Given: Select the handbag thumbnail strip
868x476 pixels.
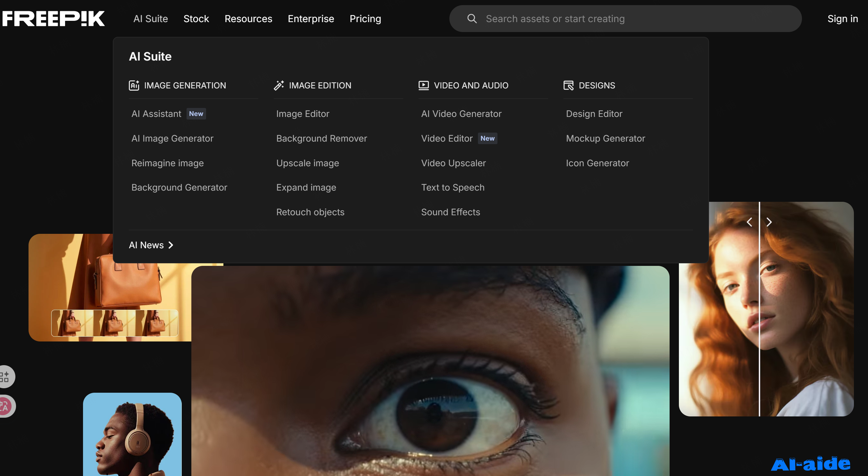Looking at the screenshot, I should click(x=114, y=323).
